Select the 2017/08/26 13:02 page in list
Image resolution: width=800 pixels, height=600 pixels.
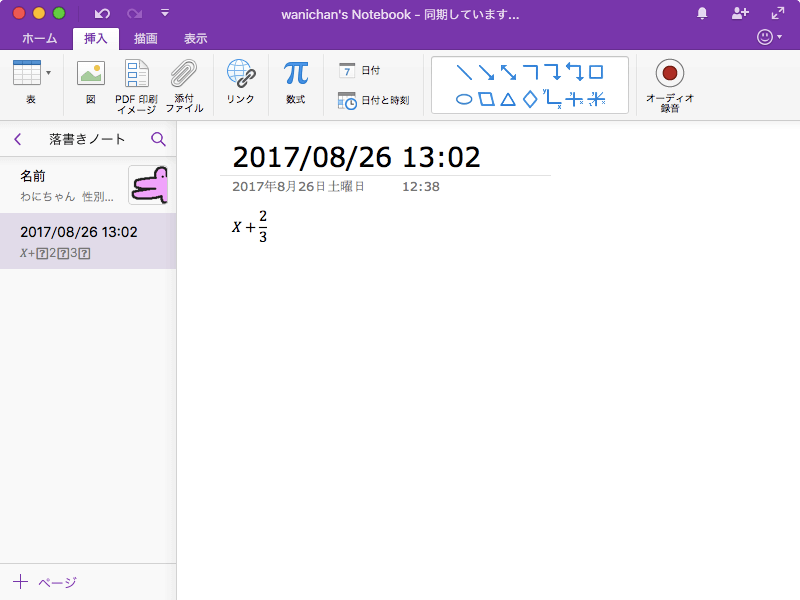88,241
